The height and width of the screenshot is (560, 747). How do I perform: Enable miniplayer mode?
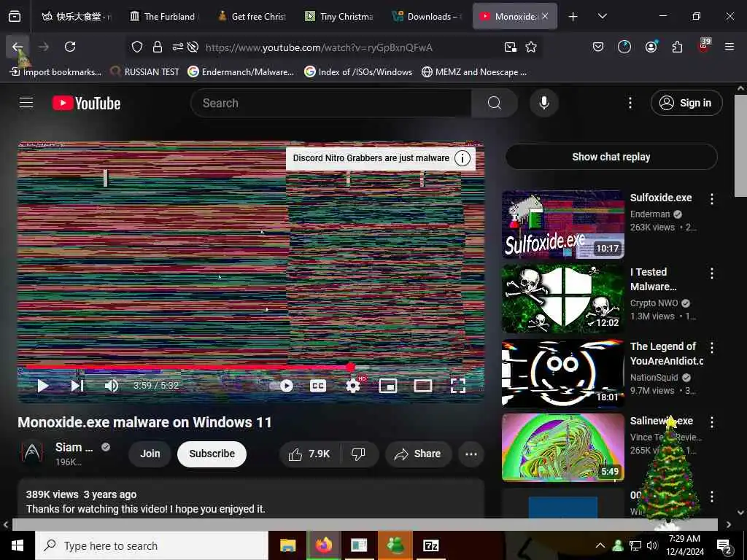[388, 386]
